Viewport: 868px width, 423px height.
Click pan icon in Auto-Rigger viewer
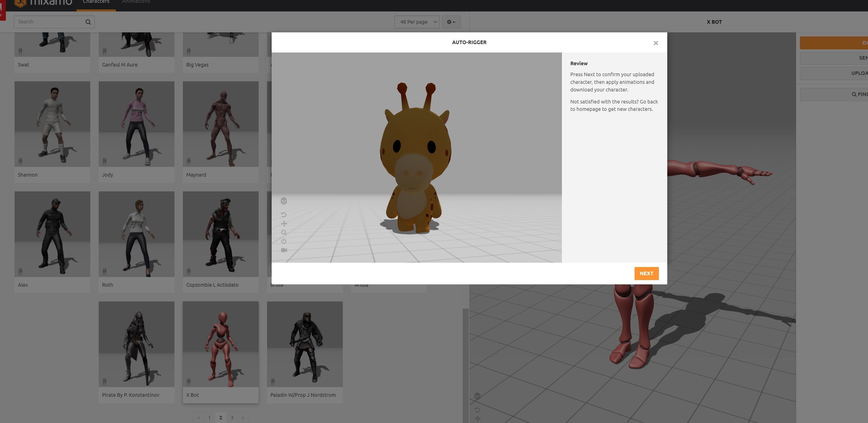[x=284, y=224]
